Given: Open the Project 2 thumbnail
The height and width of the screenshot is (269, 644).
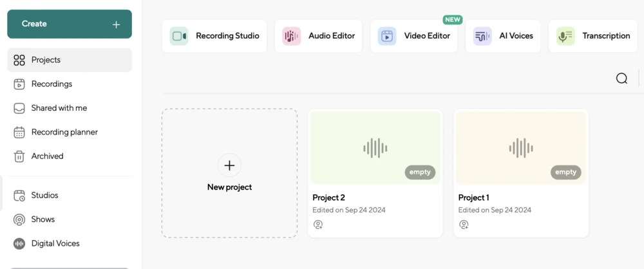Looking at the screenshot, I should tap(375, 148).
